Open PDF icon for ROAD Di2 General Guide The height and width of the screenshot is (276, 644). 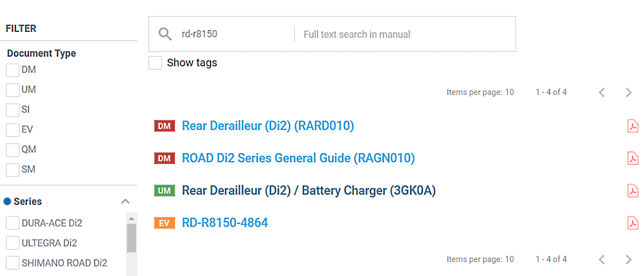pos(632,158)
